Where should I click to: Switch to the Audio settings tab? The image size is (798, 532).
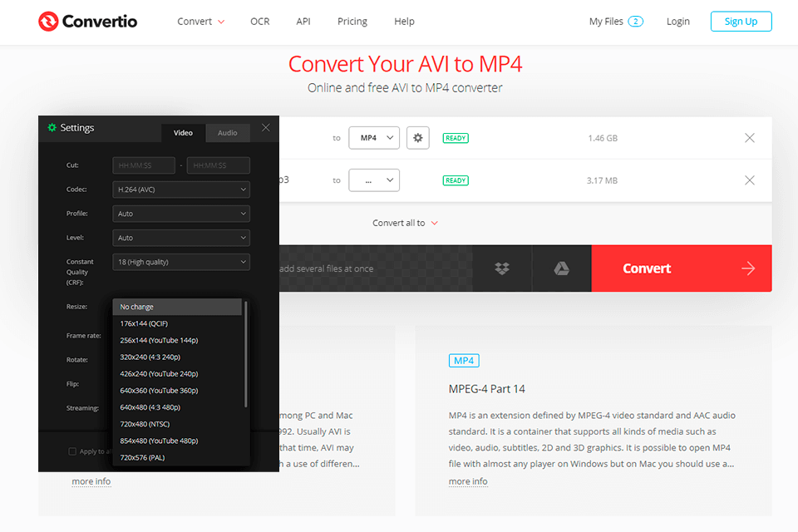tap(227, 131)
